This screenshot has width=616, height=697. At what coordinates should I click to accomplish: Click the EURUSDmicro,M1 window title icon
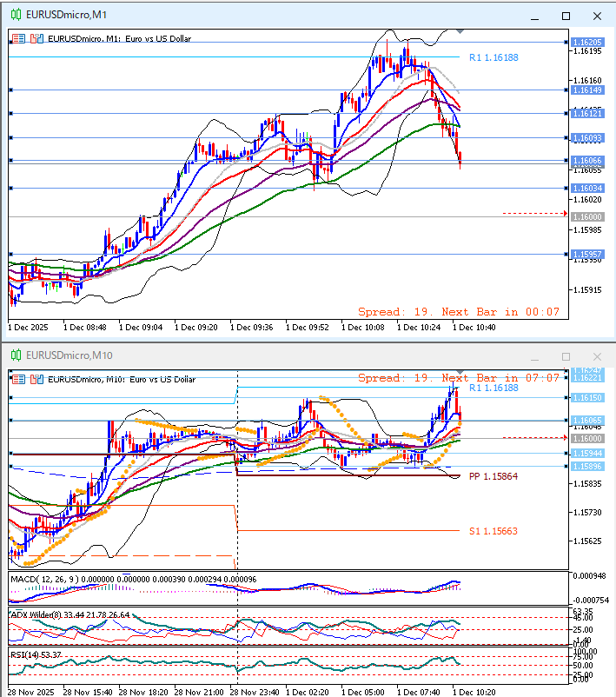(x=14, y=15)
